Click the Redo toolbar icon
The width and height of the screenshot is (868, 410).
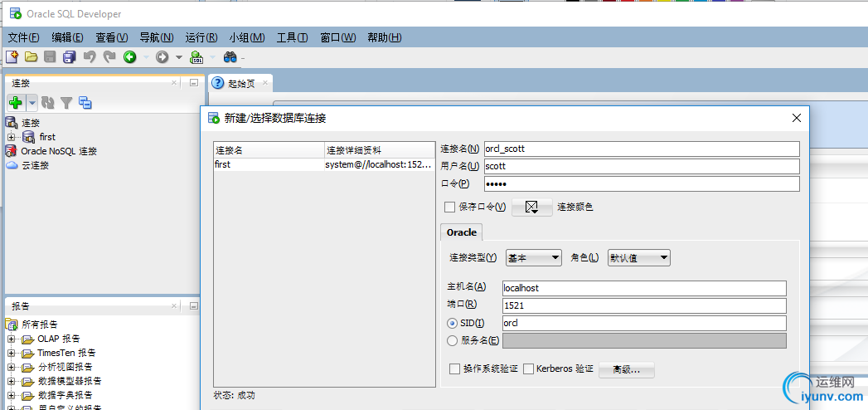tap(109, 56)
